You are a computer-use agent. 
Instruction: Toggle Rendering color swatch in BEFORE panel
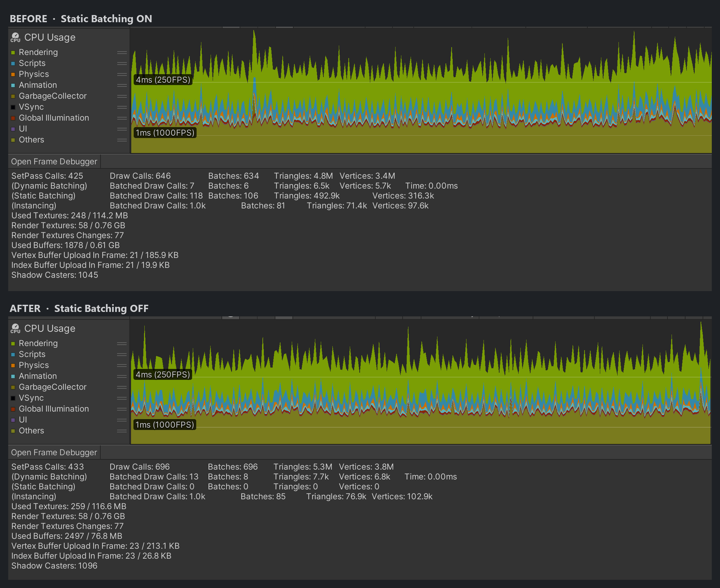[x=13, y=53]
